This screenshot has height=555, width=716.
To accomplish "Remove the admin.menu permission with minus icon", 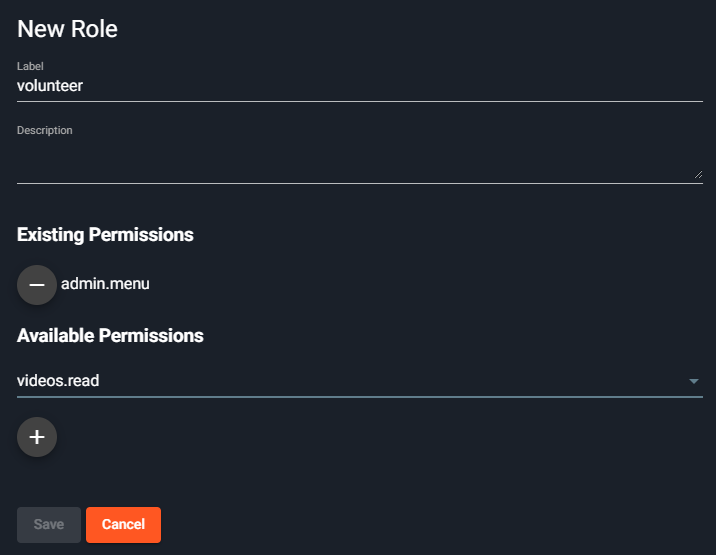I will [x=37, y=285].
